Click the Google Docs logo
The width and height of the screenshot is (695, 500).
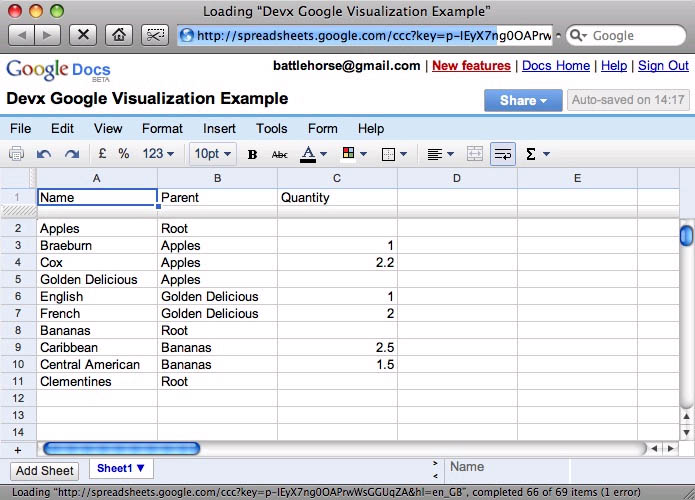(x=58, y=70)
